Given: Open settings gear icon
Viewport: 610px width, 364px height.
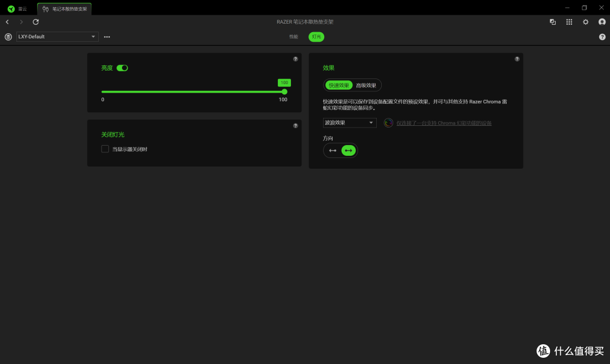Looking at the screenshot, I should click(586, 22).
